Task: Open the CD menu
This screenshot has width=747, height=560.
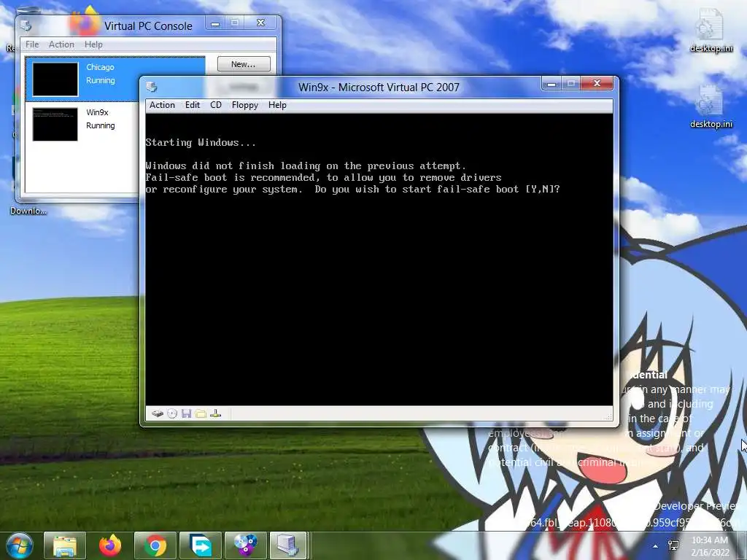Action: [216, 105]
